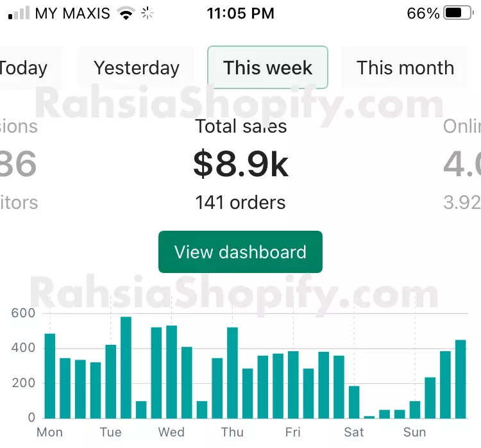The image size is (481, 448).
Task: Switch to the This month tab
Action: coord(405,68)
